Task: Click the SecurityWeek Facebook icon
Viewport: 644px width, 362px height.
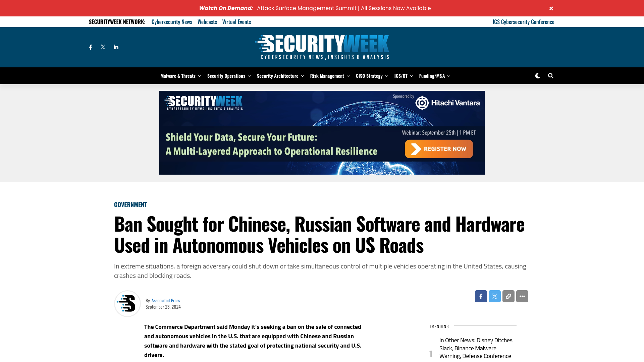Action: coord(90,47)
